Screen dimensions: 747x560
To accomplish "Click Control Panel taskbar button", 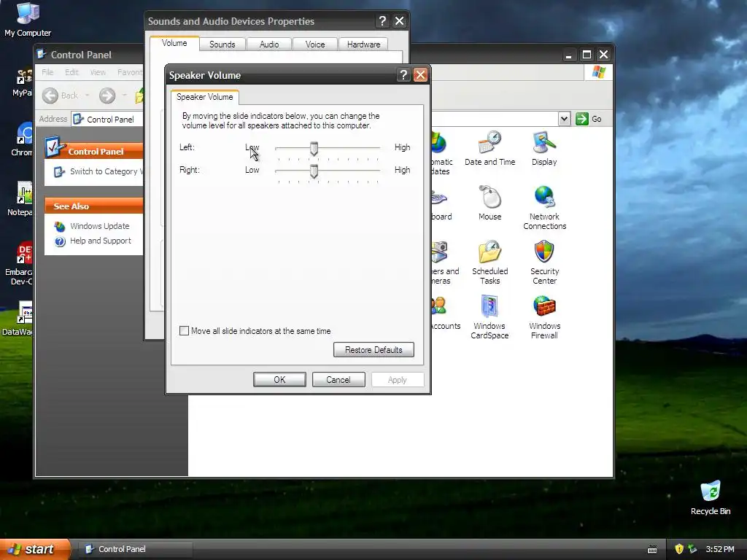I will (135, 549).
